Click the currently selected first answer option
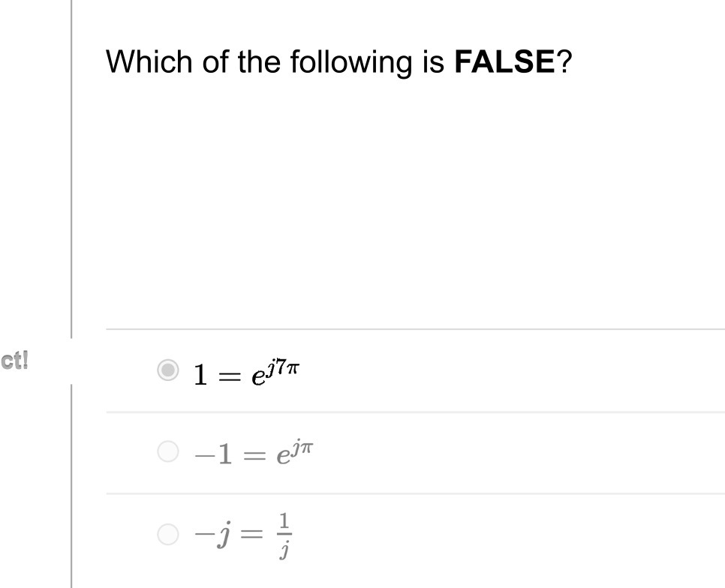This screenshot has height=588, width=725. pyautogui.click(x=168, y=368)
